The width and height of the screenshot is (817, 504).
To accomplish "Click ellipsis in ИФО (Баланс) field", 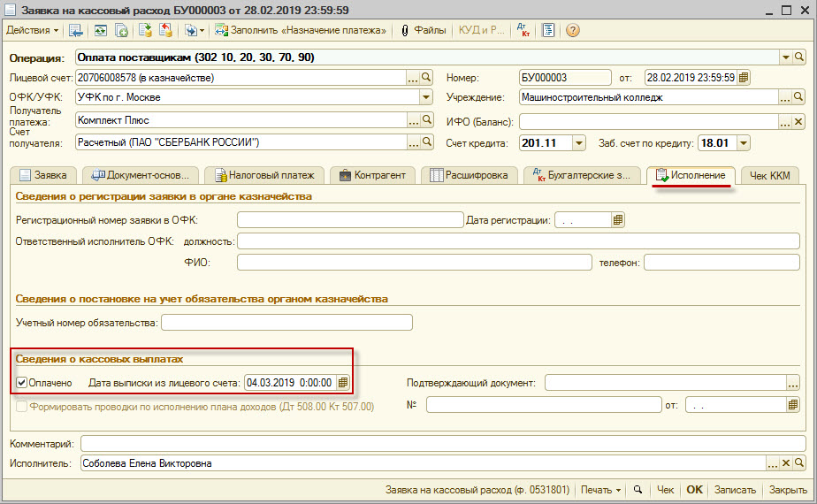I will point(785,123).
